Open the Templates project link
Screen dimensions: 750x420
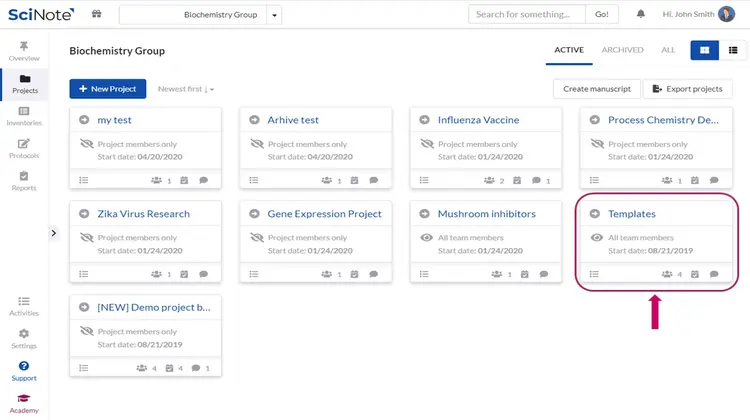pyautogui.click(x=632, y=214)
